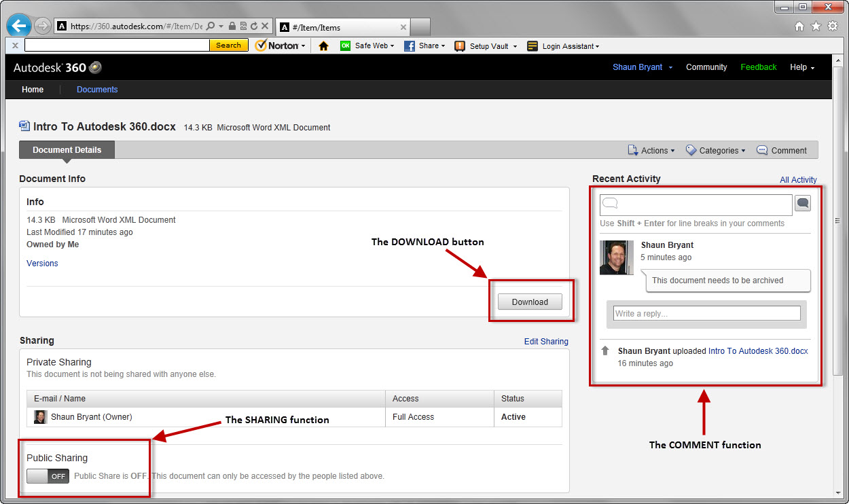The width and height of the screenshot is (849, 504).
Task: Open the address bar autocomplete dropdown arrow
Action: [x=221, y=26]
